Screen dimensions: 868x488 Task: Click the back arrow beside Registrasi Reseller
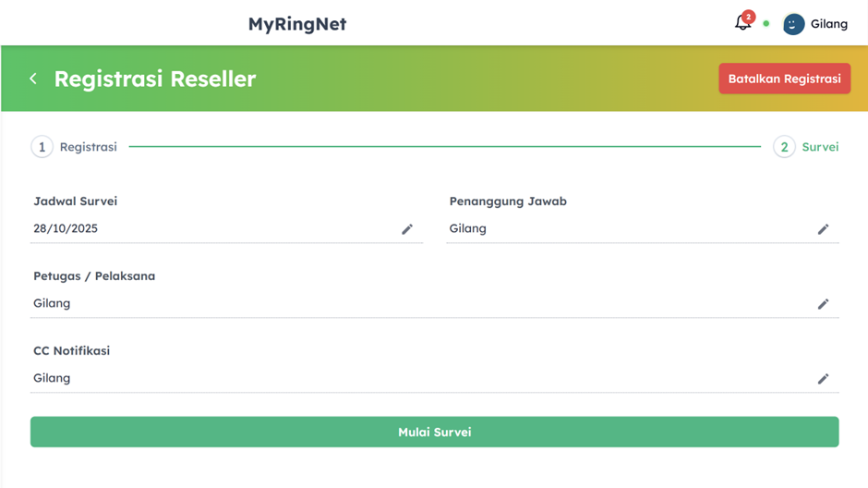(x=33, y=79)
